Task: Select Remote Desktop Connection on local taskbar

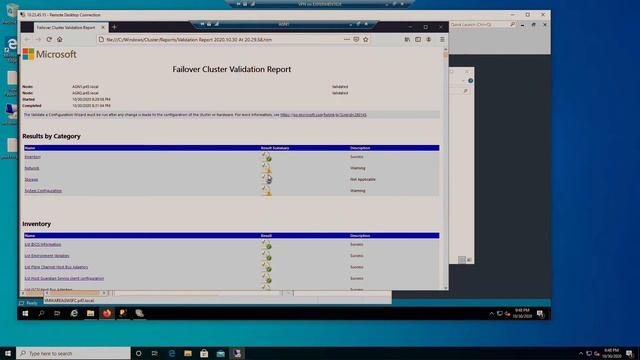Action: coord(237,353)
